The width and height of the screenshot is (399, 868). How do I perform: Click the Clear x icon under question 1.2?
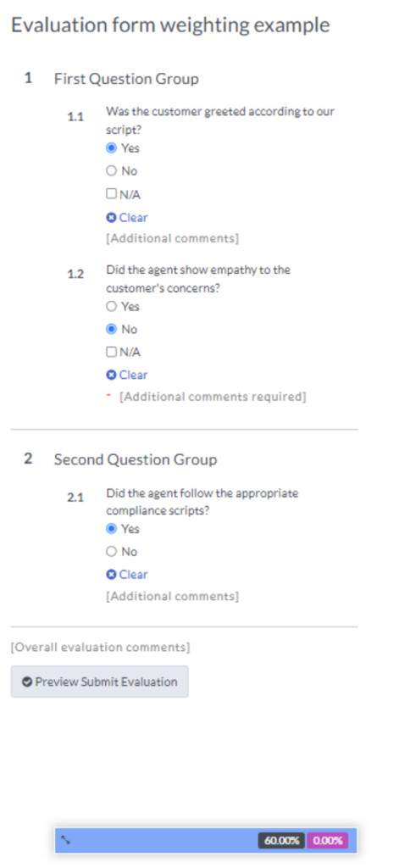tap(111, 375)
